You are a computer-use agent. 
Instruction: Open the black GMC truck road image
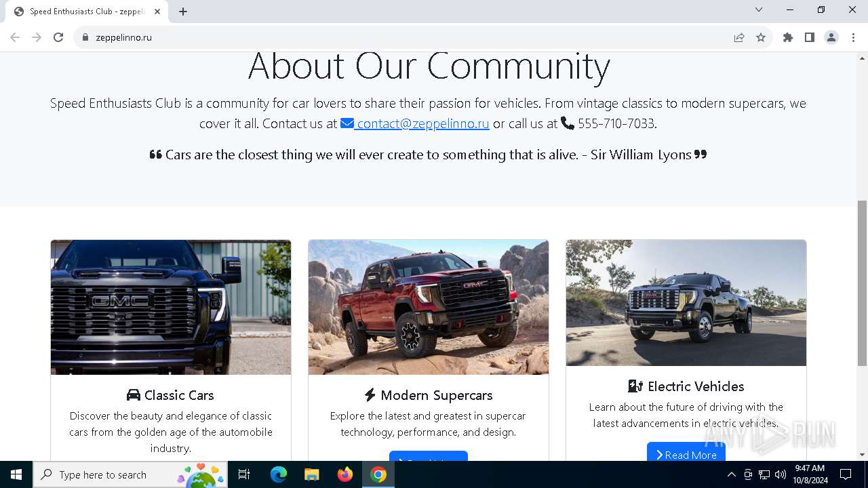click(686, 303)
